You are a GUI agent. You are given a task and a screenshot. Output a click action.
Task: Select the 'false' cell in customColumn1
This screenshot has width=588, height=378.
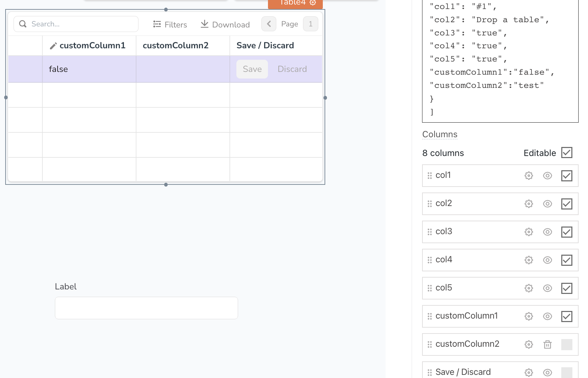pyautogui.click(x=89, y=69)
